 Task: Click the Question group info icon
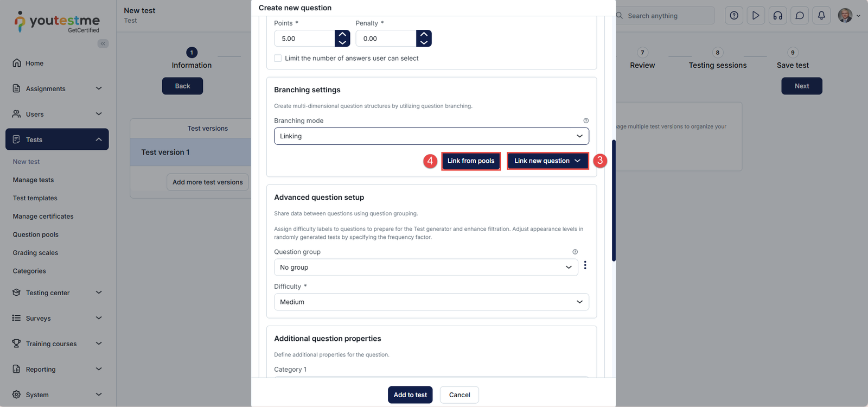575,252
